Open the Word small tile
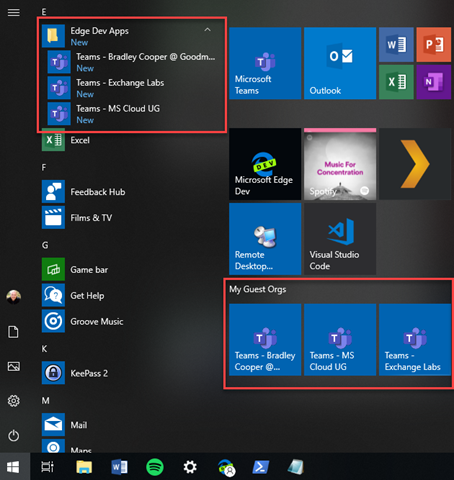The height and width of the screenshot is (480, 454). [x=396, y=45]
